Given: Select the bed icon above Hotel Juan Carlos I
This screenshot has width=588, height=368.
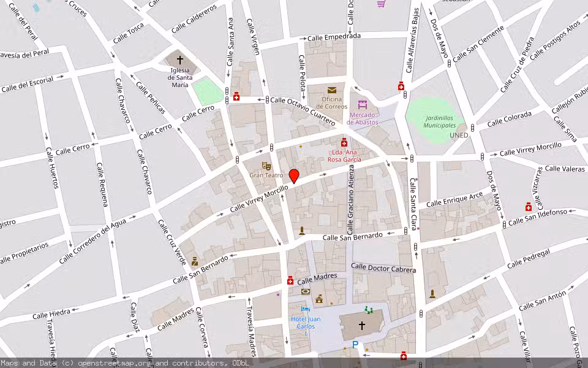Looking at the screenshot, I should [306, 309].
